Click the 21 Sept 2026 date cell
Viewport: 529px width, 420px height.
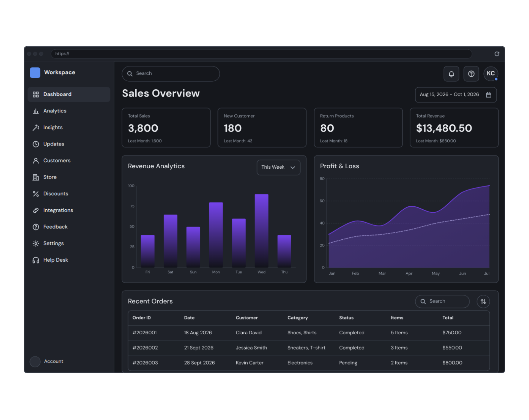(199, 348)
